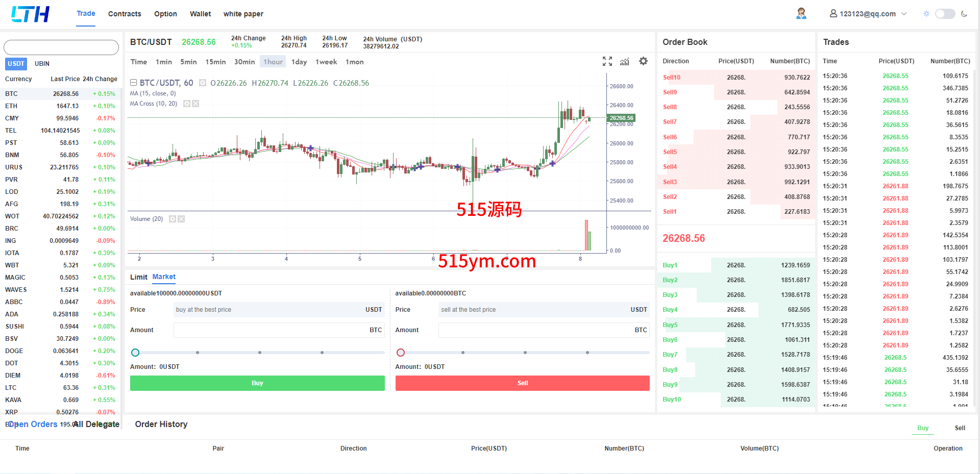
Task: Switch to the Limit order tab
Action: click(138, 277)
